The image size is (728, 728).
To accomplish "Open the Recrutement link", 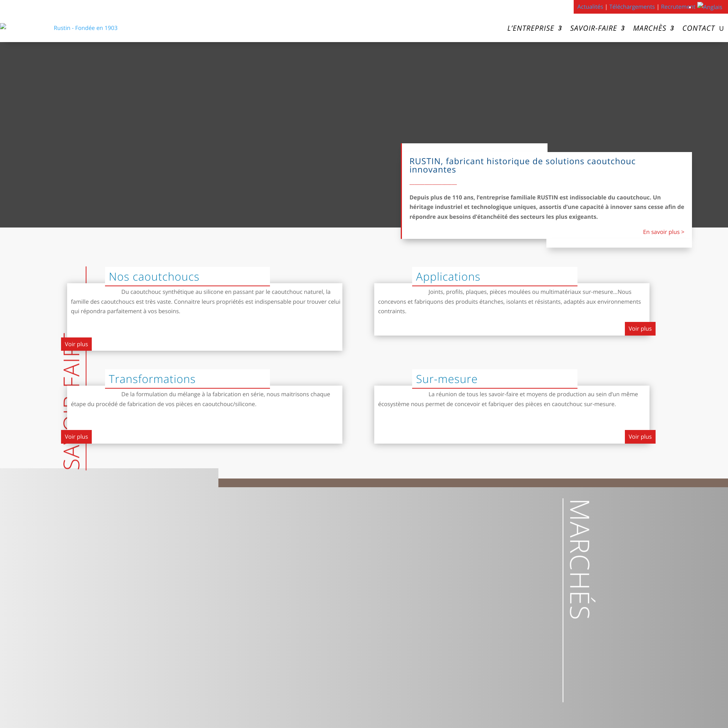I will (x=678, y=7).
